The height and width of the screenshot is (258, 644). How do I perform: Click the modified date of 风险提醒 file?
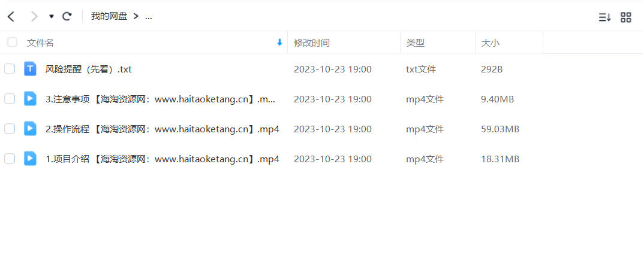[x=333, y=69]
